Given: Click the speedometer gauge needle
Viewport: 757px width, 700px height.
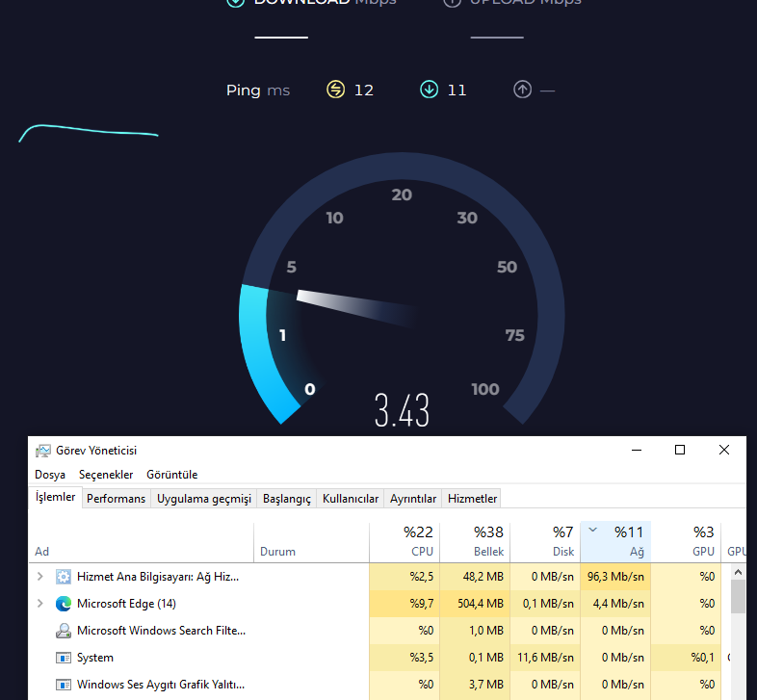Looking at the screenshot, I should pos(356,308).
